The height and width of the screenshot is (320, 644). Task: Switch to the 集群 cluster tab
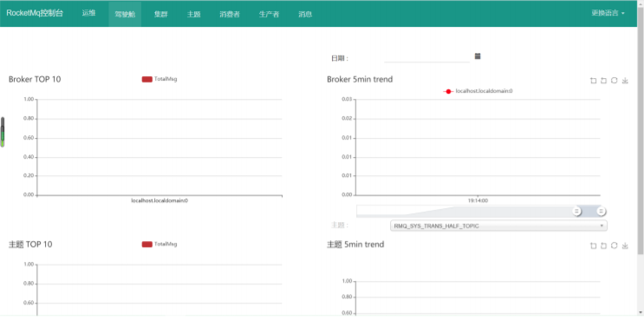(x=161, y=14)
